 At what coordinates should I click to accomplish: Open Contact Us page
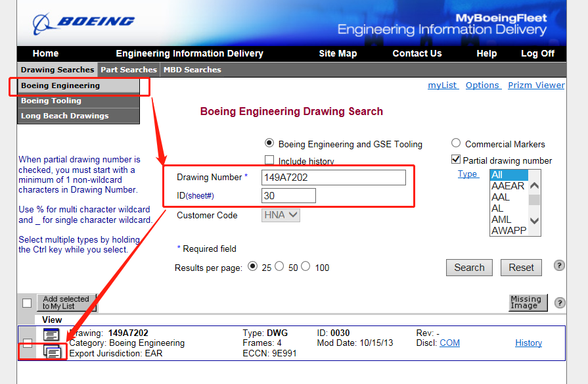417,54
